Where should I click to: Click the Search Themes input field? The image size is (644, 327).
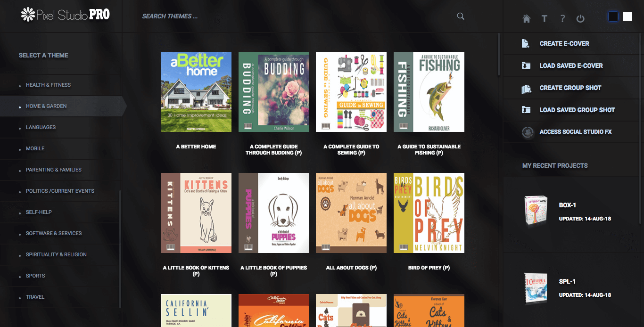[297, 16]
